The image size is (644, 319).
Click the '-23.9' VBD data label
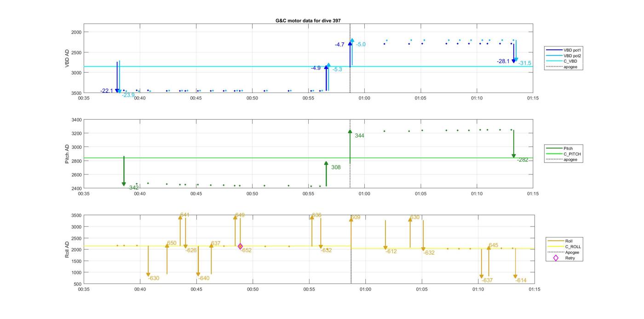click(128, 95)
